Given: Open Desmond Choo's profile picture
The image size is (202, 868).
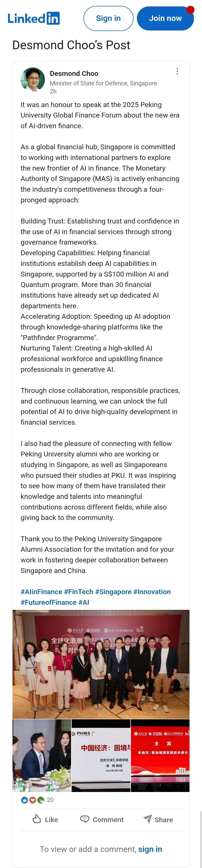Looking at the screenshot, I should 33,80.
